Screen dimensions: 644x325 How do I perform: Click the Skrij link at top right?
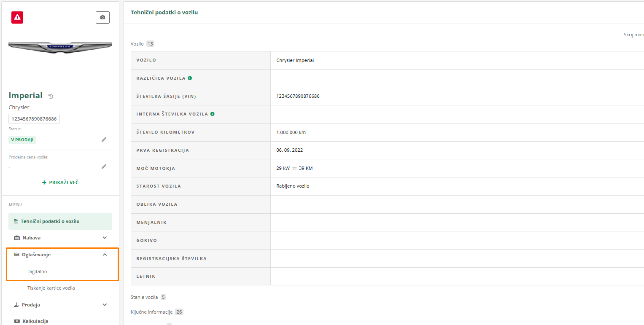(x=633, y=35)
